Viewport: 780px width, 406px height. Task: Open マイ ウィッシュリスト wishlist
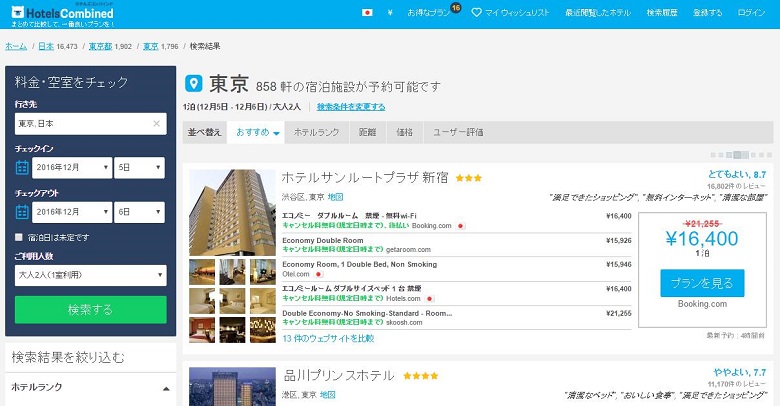point(510,13)
